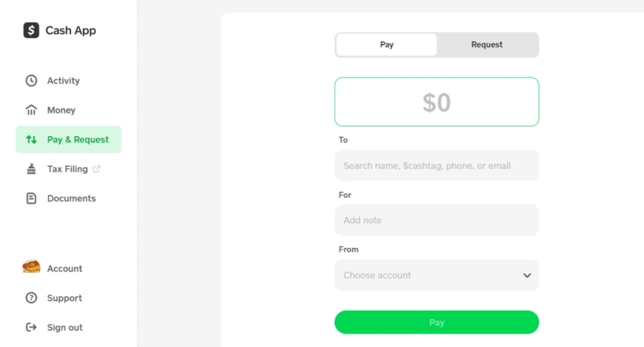Click the green Pay button
The height and width of the screenshot is (347, 644).
coord(436,322)
